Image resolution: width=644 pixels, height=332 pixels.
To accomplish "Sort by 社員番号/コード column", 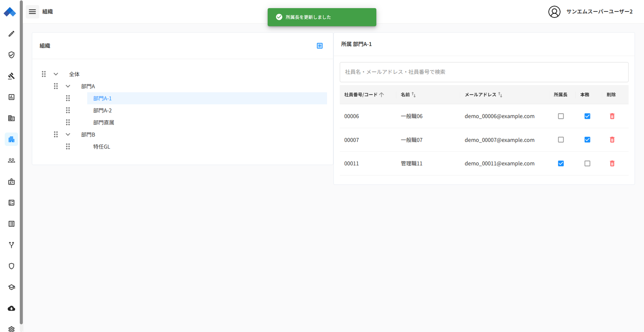I will [364, 95].
